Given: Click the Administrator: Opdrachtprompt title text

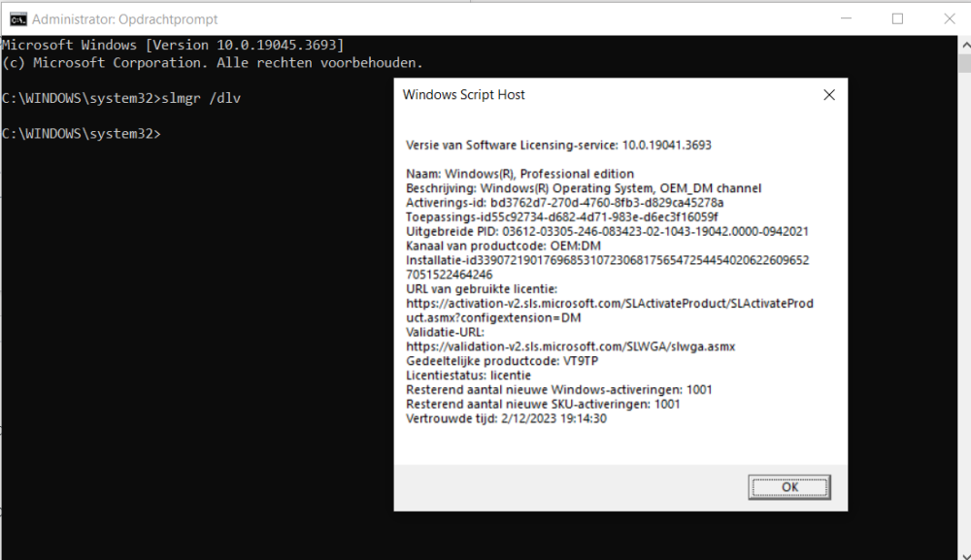Looking at the screenshot, I should pos(125,19).
